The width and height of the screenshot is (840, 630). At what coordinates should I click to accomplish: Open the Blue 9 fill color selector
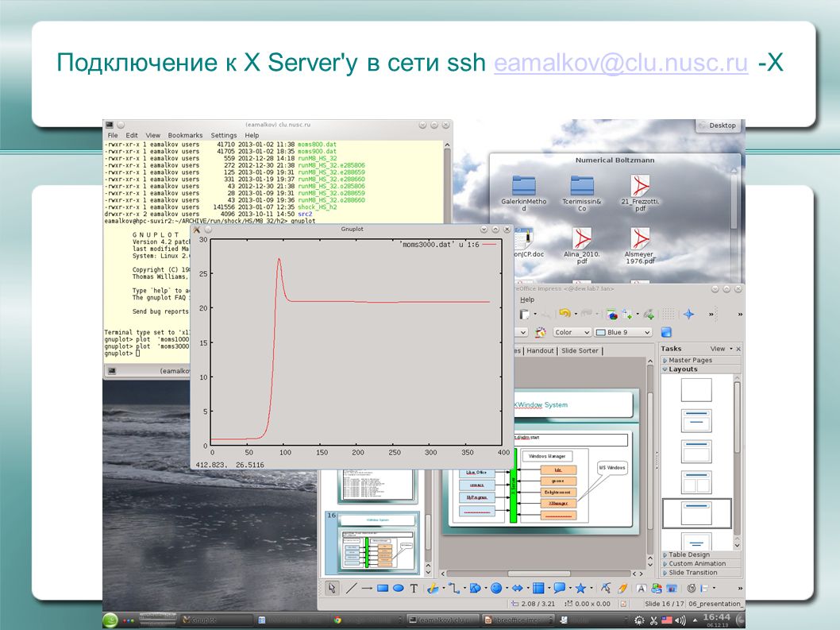pos(623,332)
